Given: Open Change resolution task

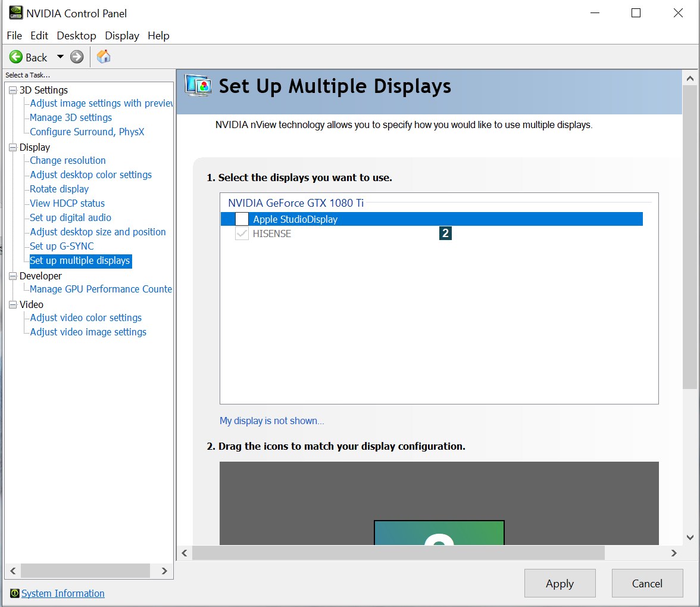Looking at the screenshot, I should click(x=68, y=160).
